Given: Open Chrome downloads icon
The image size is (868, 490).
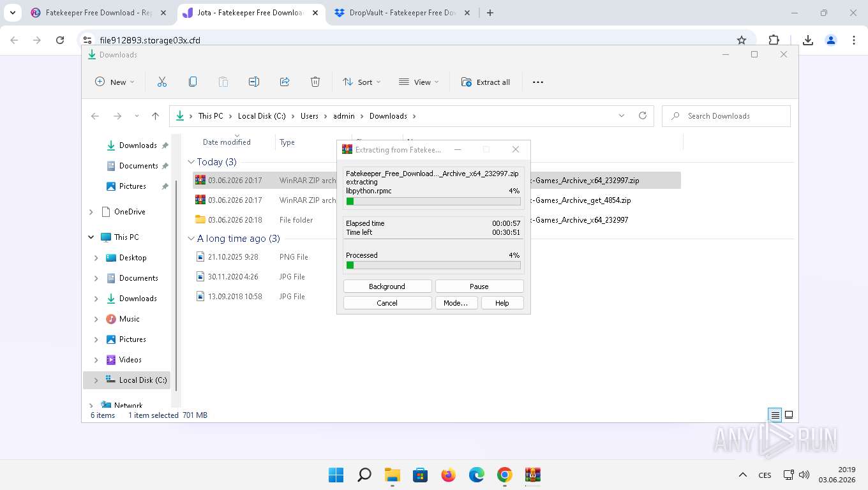Looking at the screenshot, I should point(808,40).
